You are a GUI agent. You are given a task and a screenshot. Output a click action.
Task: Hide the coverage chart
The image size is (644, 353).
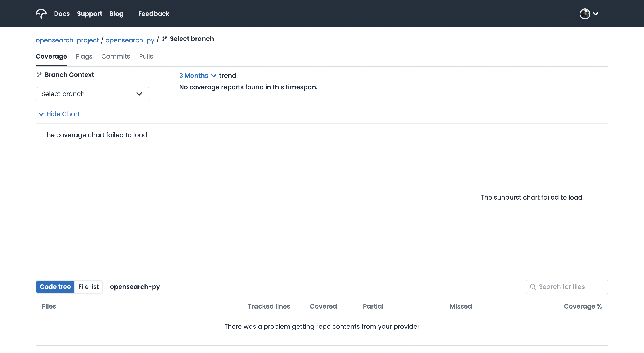pyautogui.click(x=63, y=114)
